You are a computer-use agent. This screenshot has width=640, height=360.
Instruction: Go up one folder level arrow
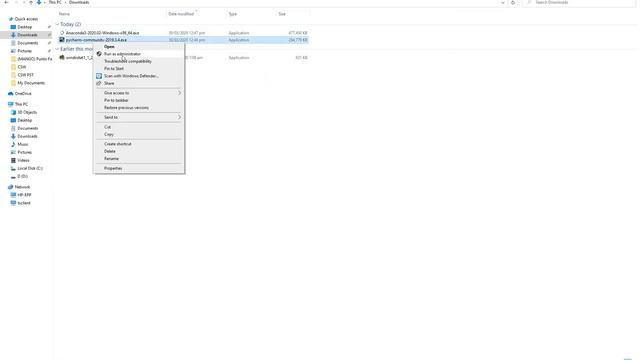coord(31,2)
